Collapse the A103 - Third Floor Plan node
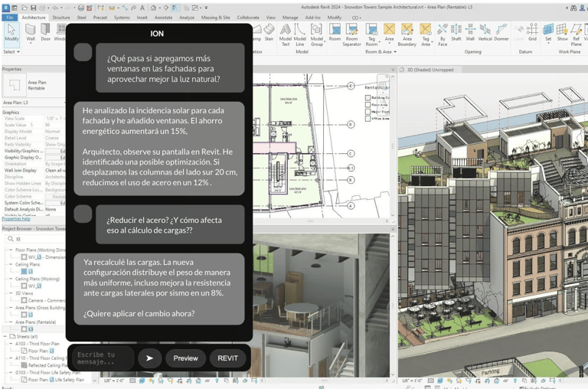The width and height of the screenshot is (588, 392). (11, 344)
